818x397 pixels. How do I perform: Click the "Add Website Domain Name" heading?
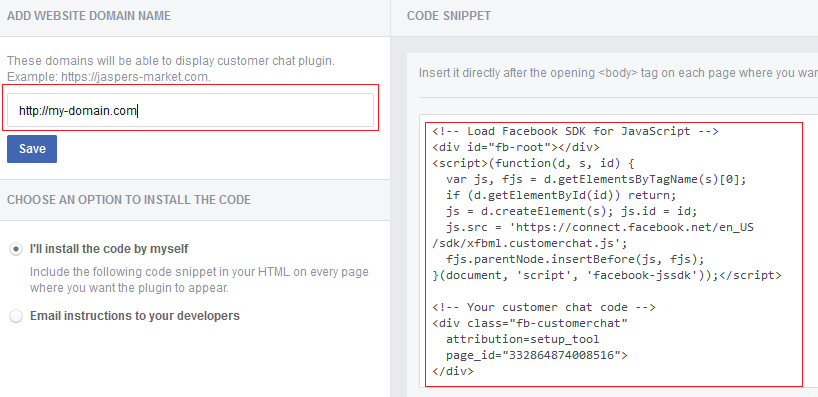(89, 16)
